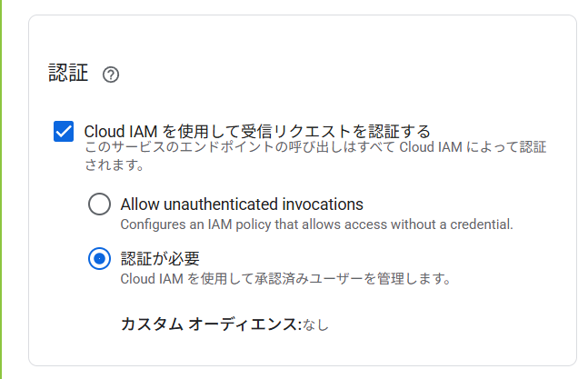Click the white checkmark in the blue checkbox
The width and height of the screenshot is (588, 379).
64,132
